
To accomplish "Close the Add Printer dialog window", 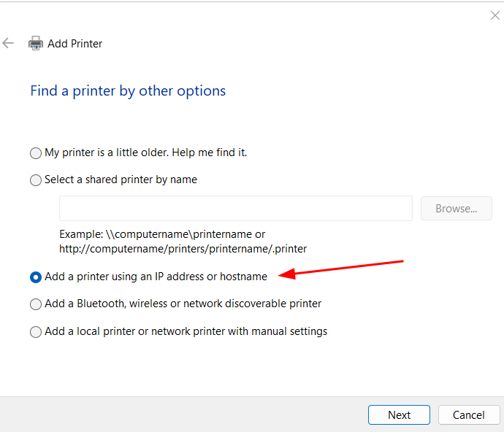I will click(495, 15).
